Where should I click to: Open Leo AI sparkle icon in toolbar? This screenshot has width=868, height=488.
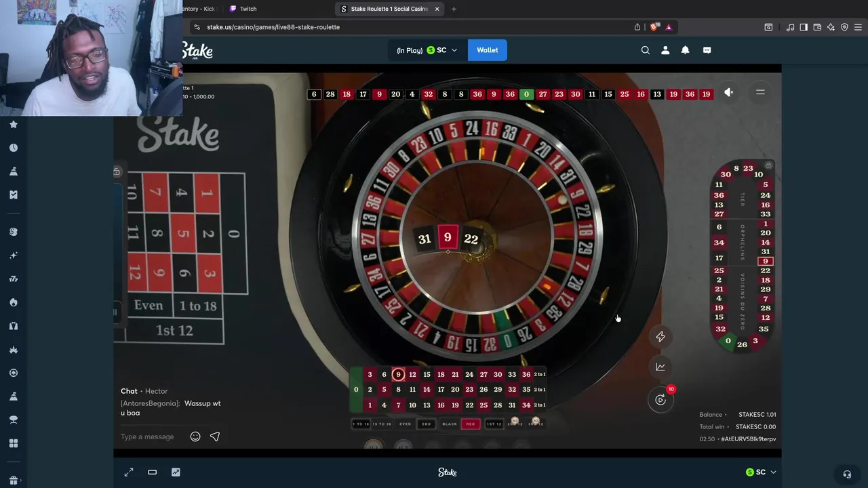tap(831, 27)
